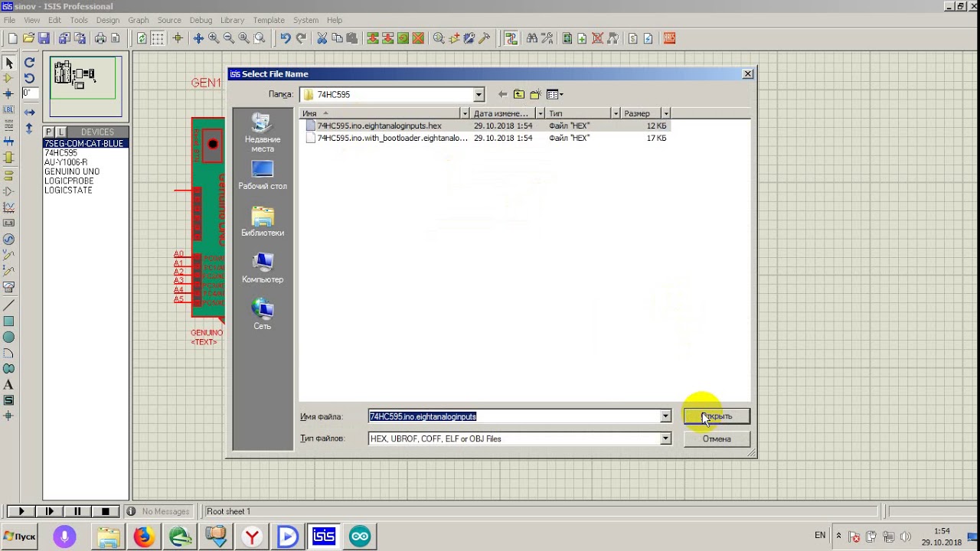Redraw the display with the refresh icon

142,38
